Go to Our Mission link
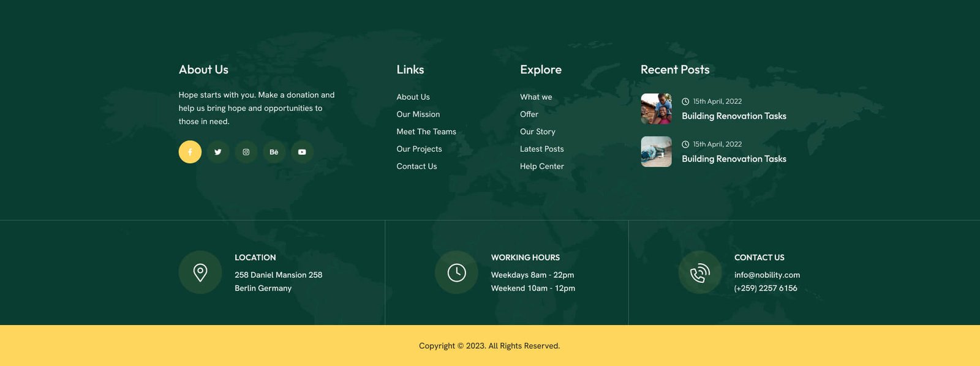 click(418, 114)
